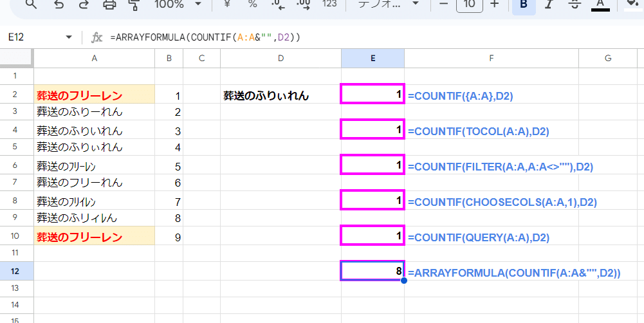Decrease font size with minus button
Image resolution: width=644 pixels, height=323 pixels.
point(443,4)
